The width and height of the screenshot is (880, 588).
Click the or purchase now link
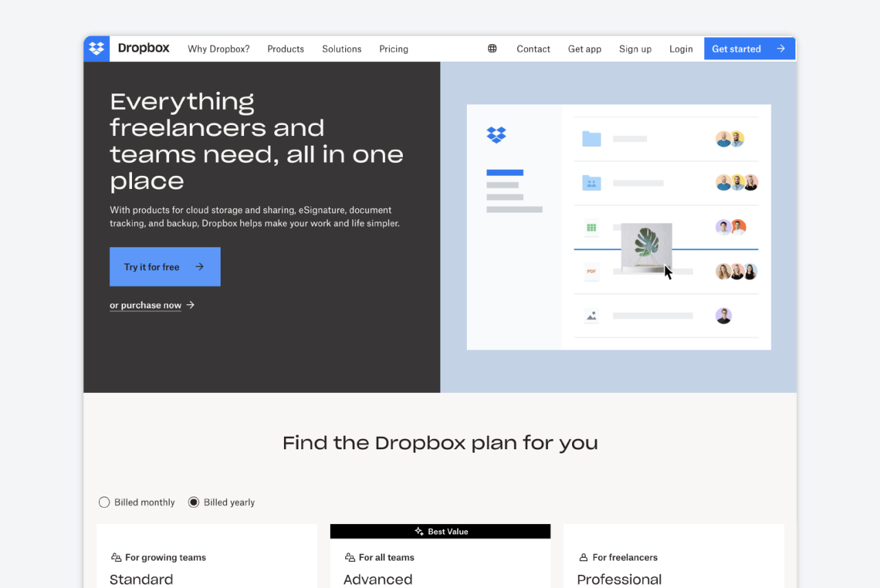145,305
